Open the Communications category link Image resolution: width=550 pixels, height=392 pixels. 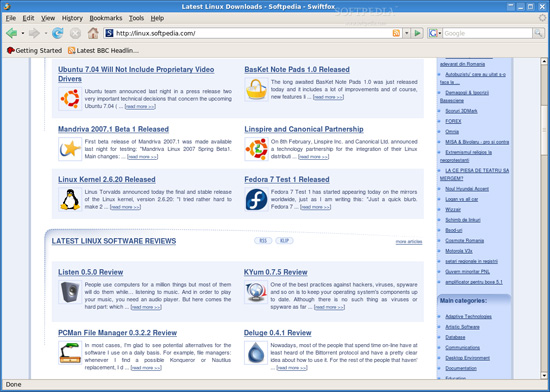[x=462, y=347]
